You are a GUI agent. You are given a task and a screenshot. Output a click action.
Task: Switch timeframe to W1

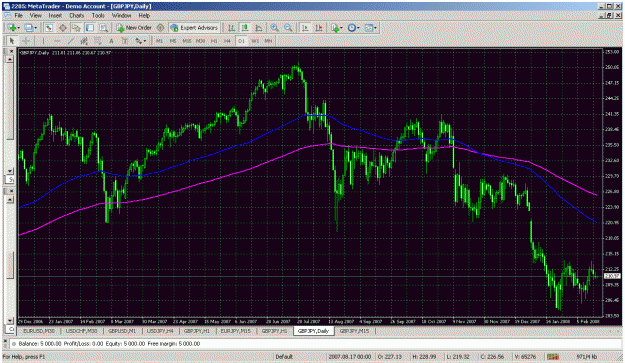[x=255, y=41]
